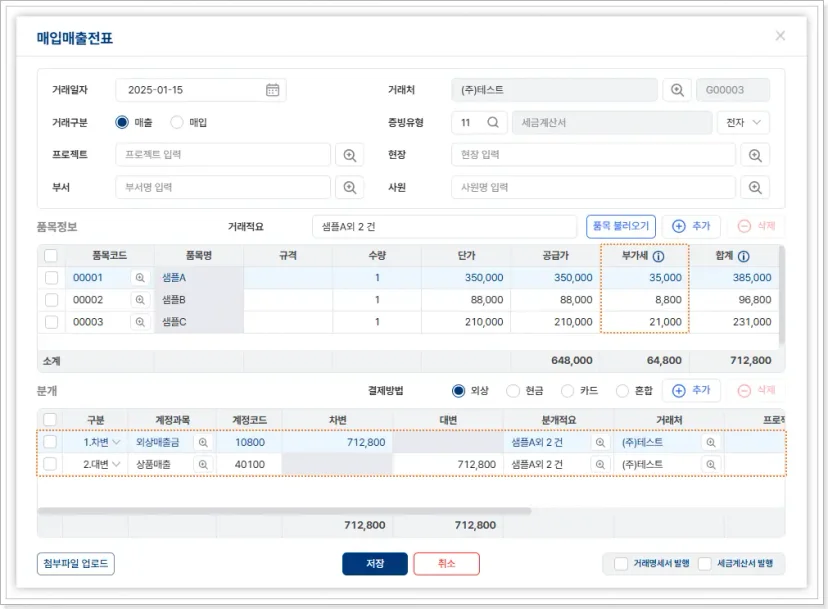The width and height of the screenshot is (828, 609).
Task: Check the 1.차변 row checkbox
Action: pyautogui.click(x=50, y=442)
